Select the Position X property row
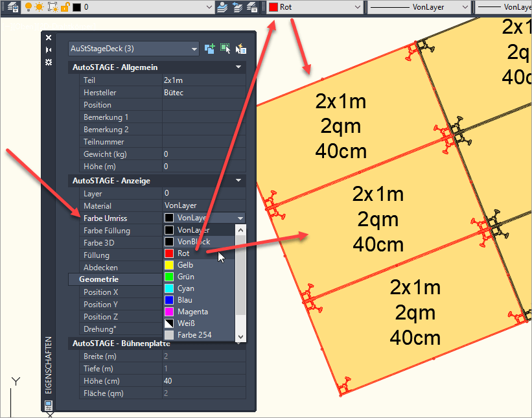The height and width of the screenshot is (418, 532). (x=121, y=292)
